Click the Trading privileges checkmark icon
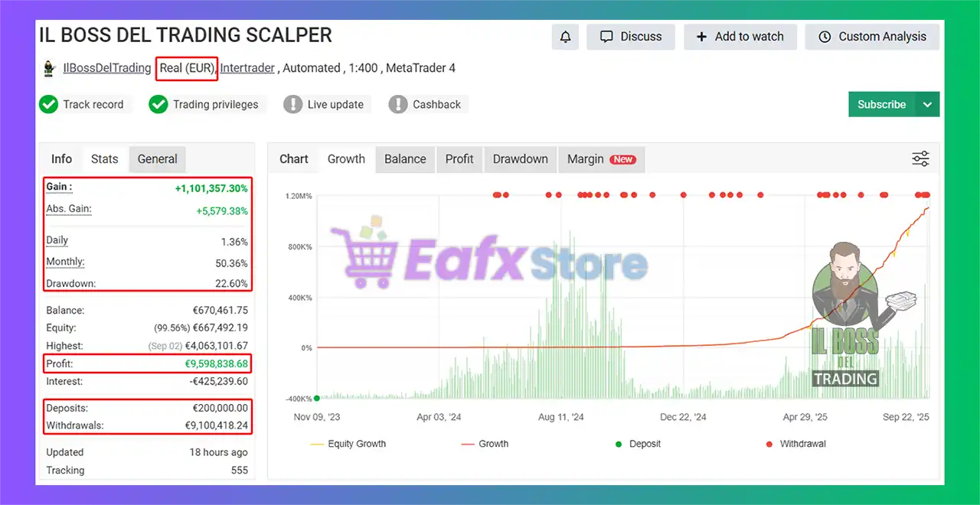Image resolution: width=980 pixels, height=505 pixels. 158,105
